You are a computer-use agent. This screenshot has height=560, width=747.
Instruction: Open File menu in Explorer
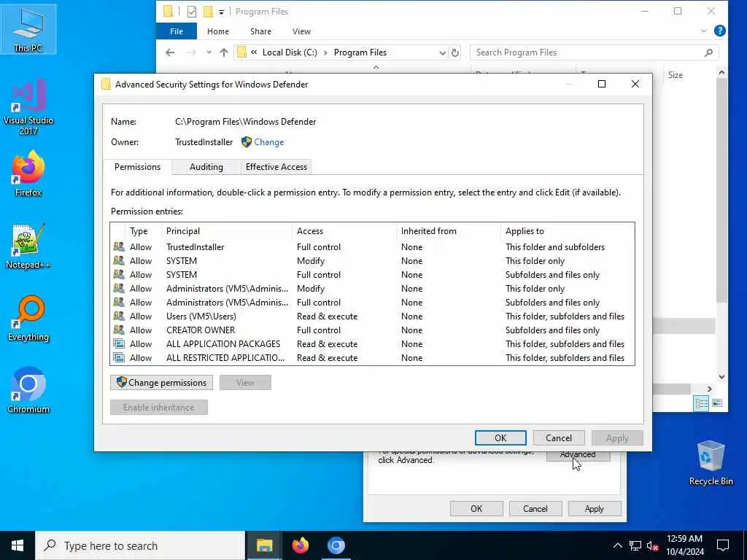[177, 31]
